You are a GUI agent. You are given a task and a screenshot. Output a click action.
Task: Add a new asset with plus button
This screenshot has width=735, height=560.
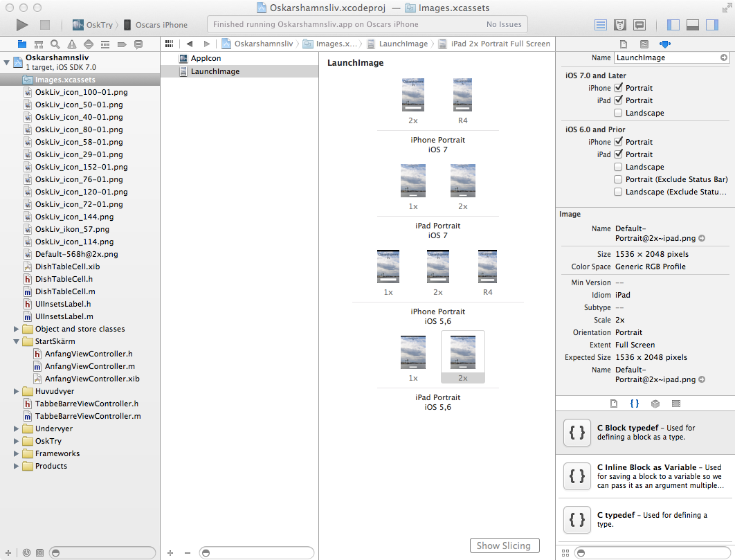click(170, 553)
